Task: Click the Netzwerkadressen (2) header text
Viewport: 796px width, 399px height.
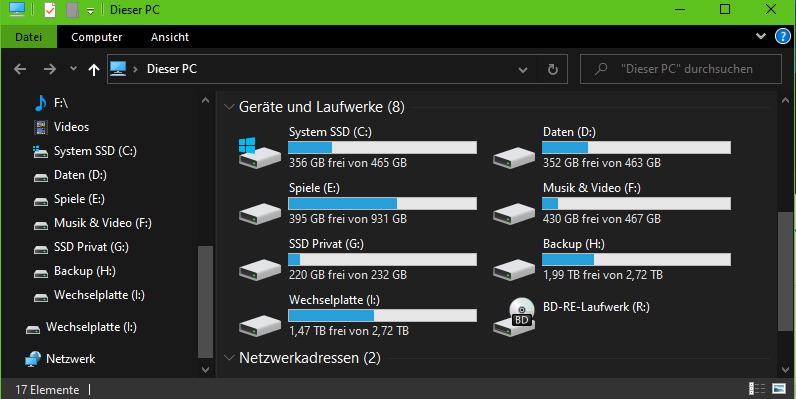Action: [x=310, y=358]
